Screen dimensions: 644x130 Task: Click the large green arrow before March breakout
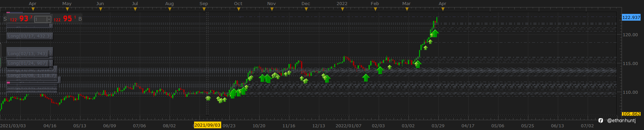pos(418,64)
